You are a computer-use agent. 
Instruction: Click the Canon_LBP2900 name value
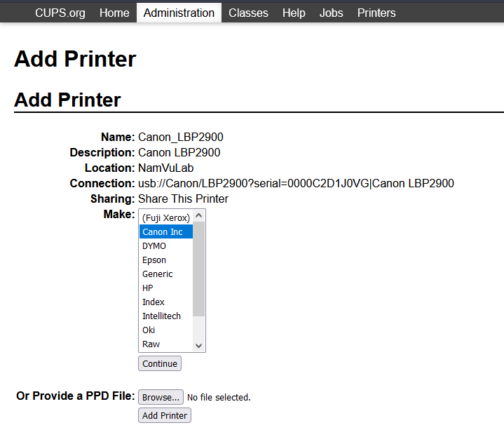point(181,137)
